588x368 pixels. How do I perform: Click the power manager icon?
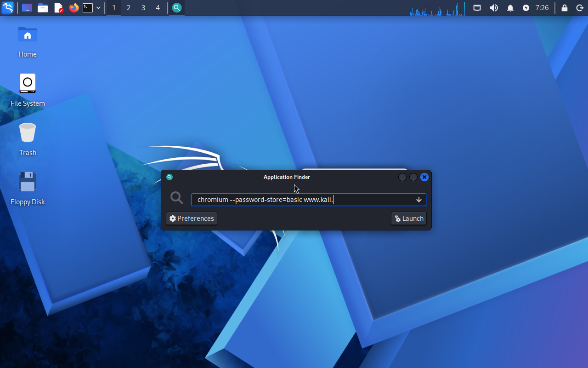click(x=526, y=8)
